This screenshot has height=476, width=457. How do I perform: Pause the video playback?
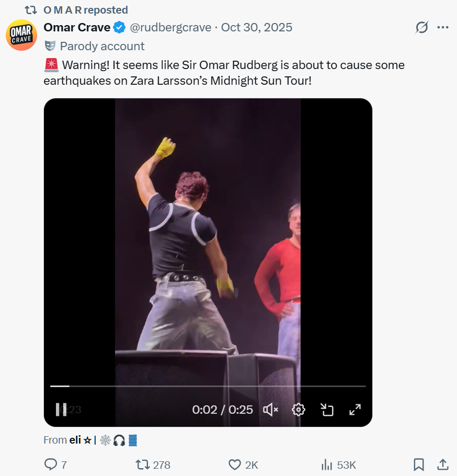pyautogui.click(x=61, y=410)
